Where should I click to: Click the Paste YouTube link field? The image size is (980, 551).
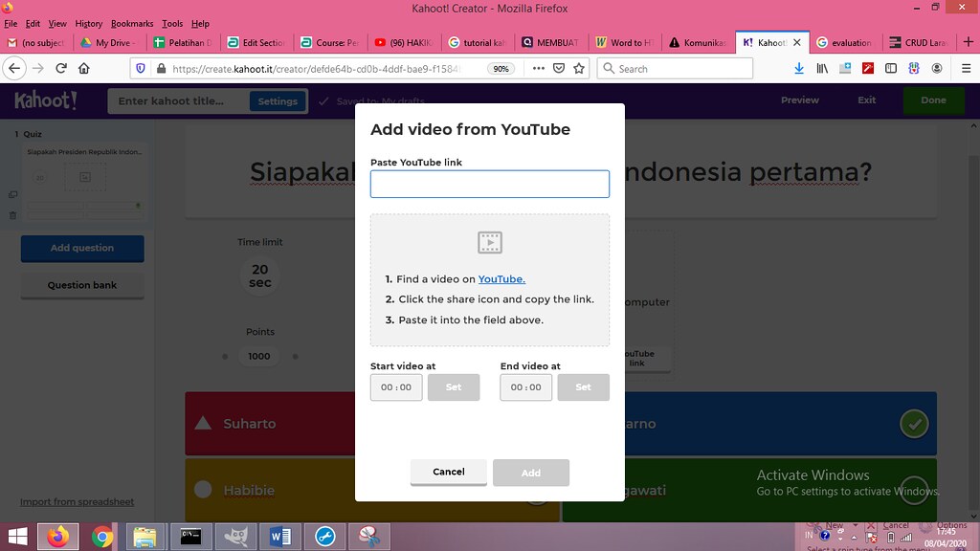pos(489,184)
